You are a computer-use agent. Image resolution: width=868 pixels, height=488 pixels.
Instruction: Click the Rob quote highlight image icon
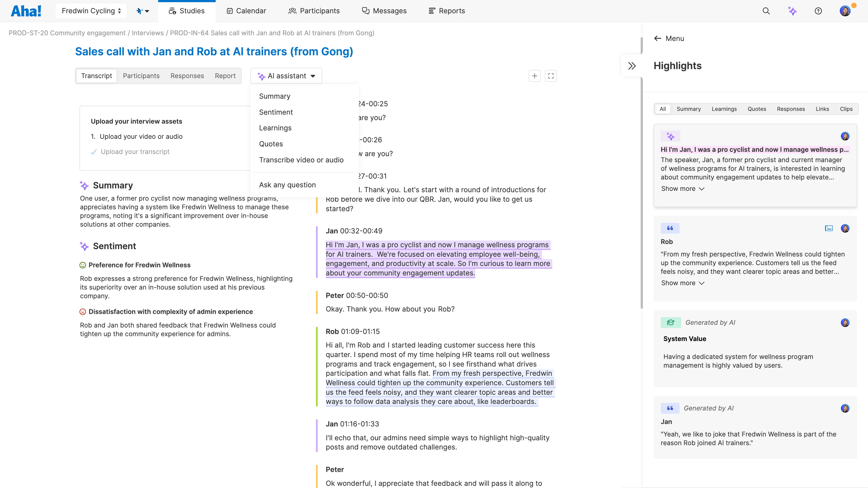pos(829,228)
